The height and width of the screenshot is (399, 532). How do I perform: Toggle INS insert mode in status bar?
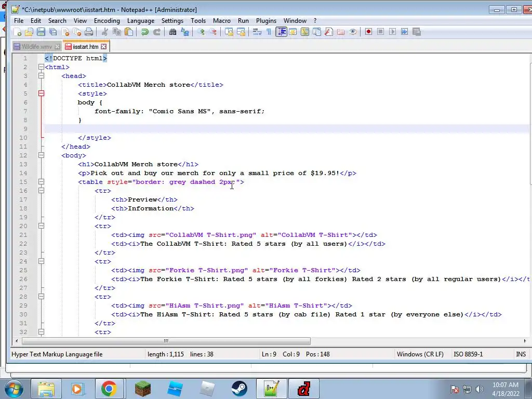(x=521, y=354)
